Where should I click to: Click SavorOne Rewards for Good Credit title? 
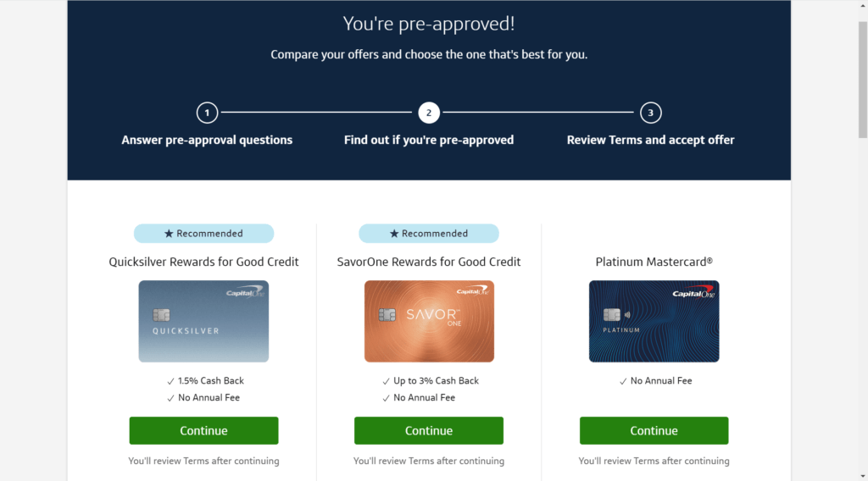pyautogui.click(x=428, y=262)
